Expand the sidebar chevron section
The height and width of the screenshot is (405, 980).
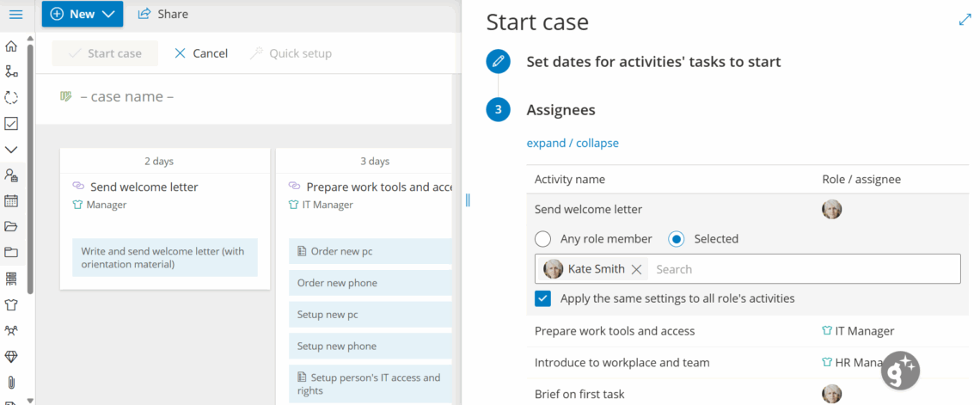[x=11, y=150]
